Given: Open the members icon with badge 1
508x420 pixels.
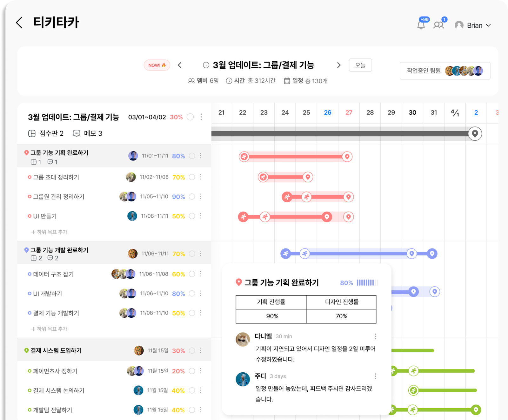Looking at the screenshot, I should click(438, 25).
